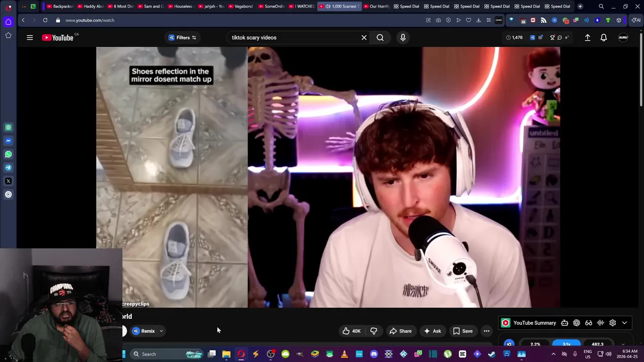Open the Messenger sidebar panel
Screen dimensions: 644x362
tap(8, 141)
